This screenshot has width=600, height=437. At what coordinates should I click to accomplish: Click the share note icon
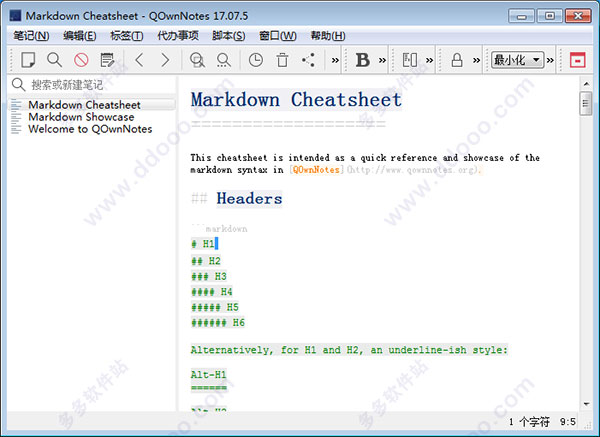point(308,60)
